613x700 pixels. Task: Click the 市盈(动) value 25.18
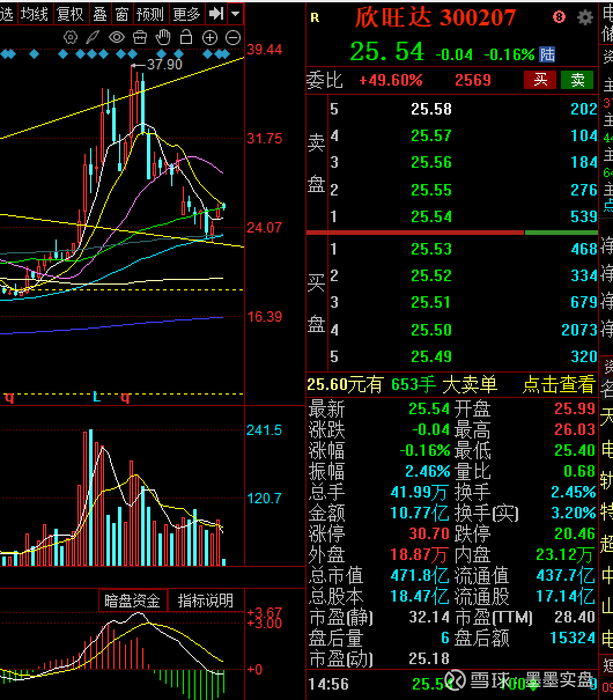tap(429, 658)
